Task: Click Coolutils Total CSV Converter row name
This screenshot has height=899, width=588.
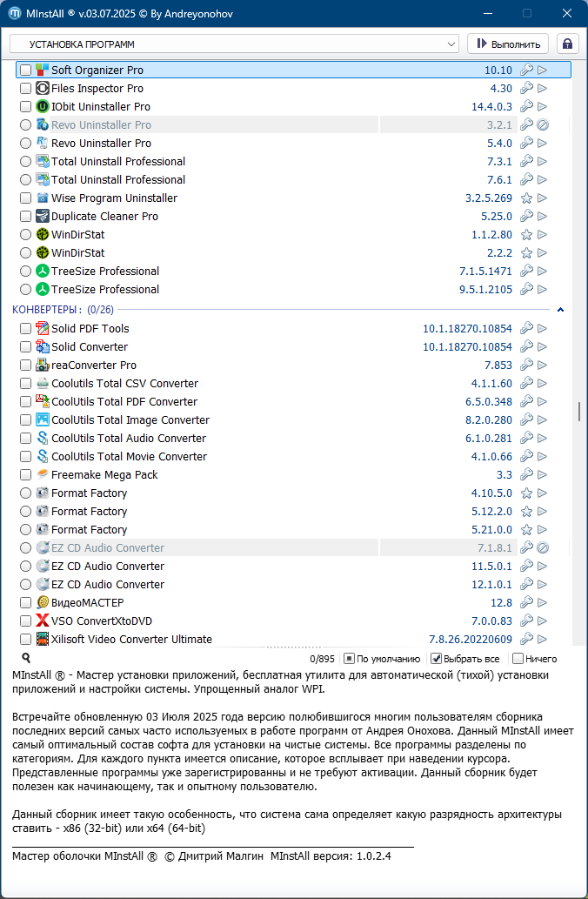Action: [125, 384]
